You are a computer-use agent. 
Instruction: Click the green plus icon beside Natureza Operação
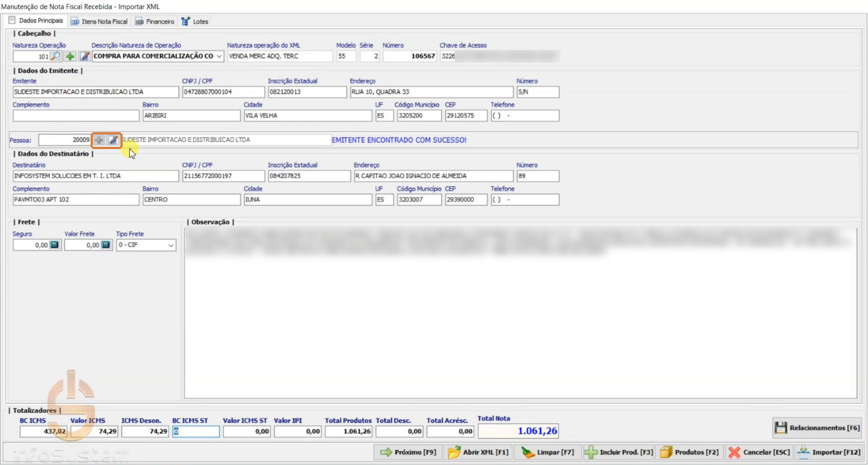point(70,56)
